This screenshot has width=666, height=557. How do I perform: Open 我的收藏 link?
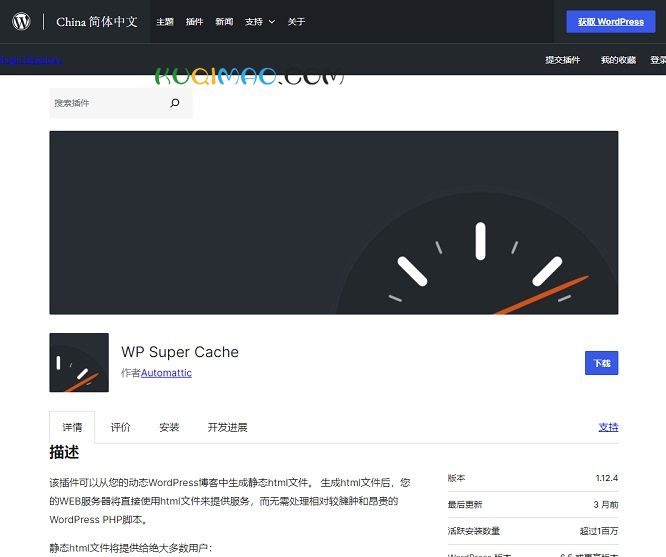(618, 60)
